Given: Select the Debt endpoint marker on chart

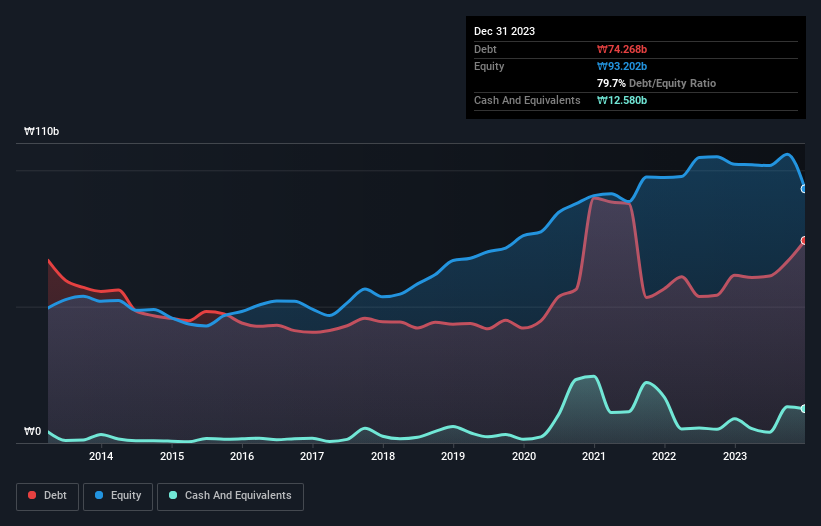Looking at the screenshot, I should pos(804,241).
